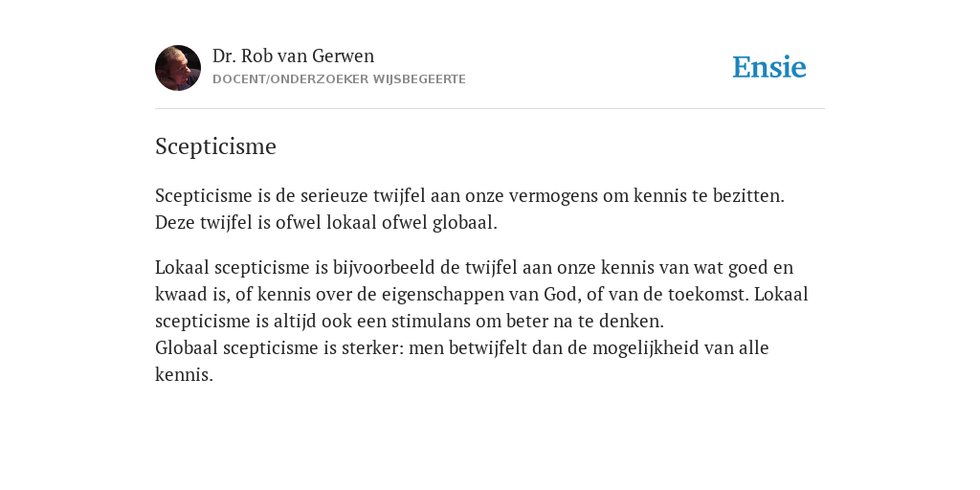Click the final word kennis. of the article
This screenshot has height=490, width=980.
(x=185, y=375)
